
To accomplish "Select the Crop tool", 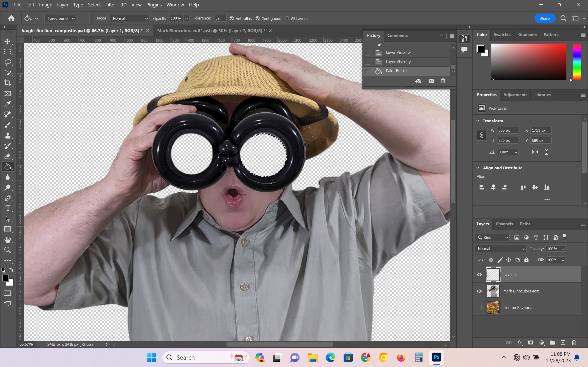I will point(8,83).
